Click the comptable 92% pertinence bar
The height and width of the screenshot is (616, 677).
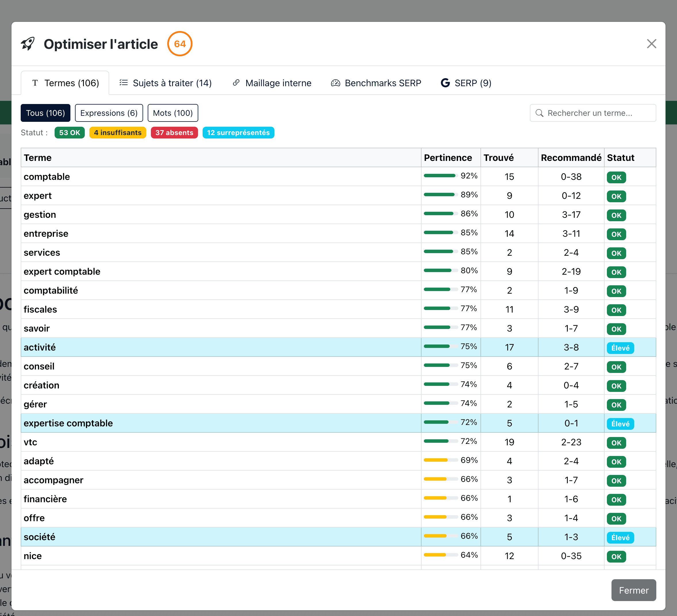pos(440,176)
